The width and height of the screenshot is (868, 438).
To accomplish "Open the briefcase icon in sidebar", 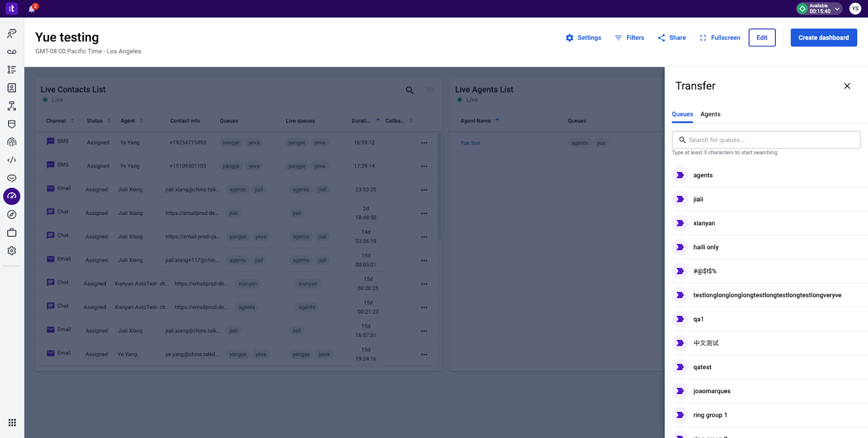I will tap(11, 232).
